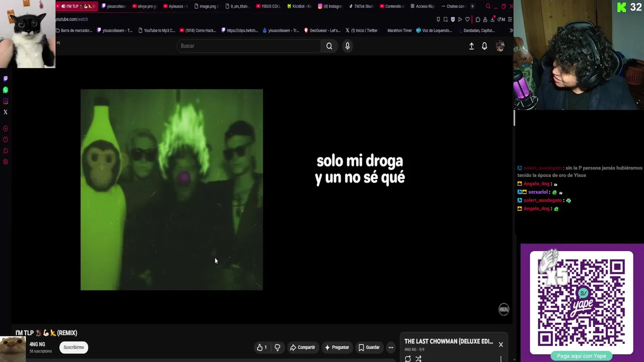Open the three-dot more actions menu beside Guardar
The width and height of the screenshot is (644, 362).
[x=390, y=347]
